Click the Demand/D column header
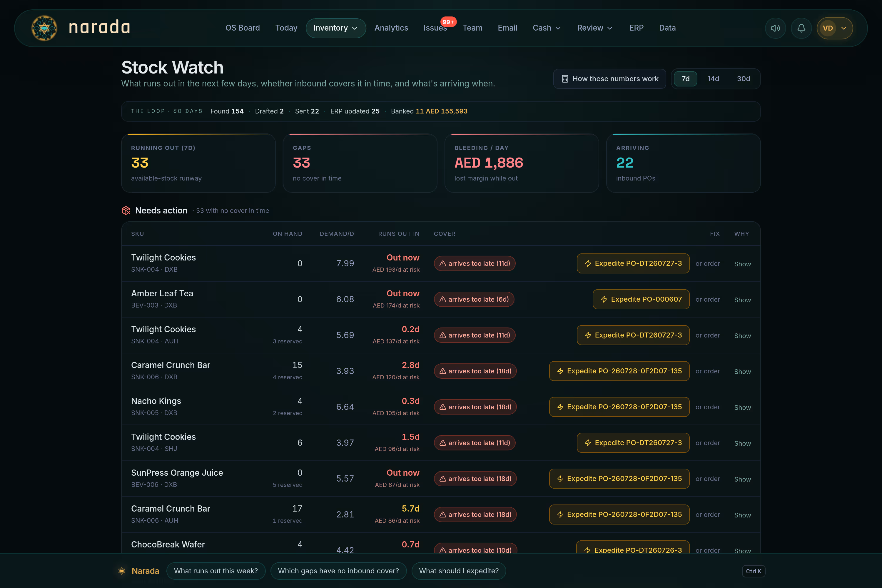This screenshot has height=588, width=882. click(337, 234)
